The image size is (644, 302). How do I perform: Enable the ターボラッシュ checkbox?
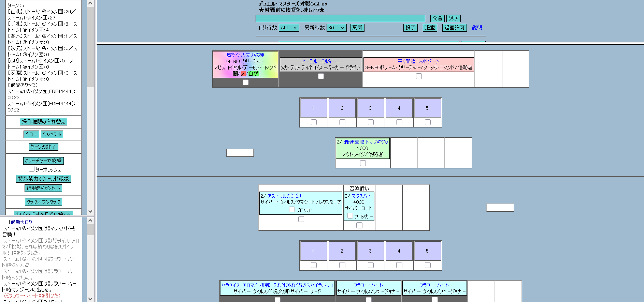click(x=32, y=169)
